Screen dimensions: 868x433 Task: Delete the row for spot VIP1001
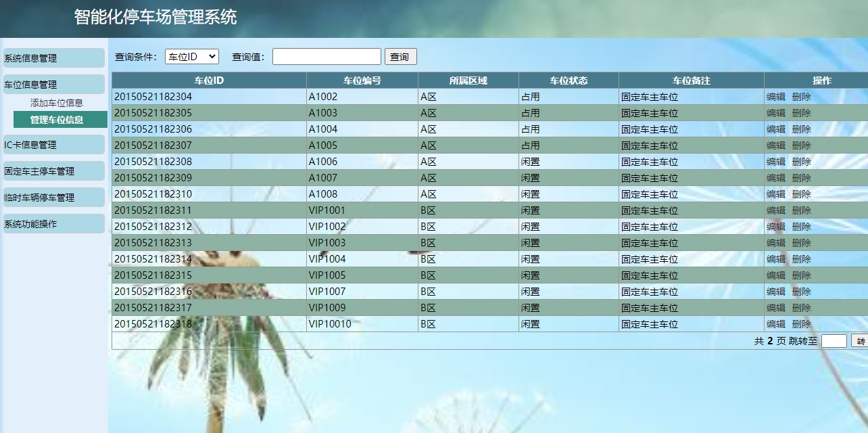pyautogui.click(x=801, y=210)
